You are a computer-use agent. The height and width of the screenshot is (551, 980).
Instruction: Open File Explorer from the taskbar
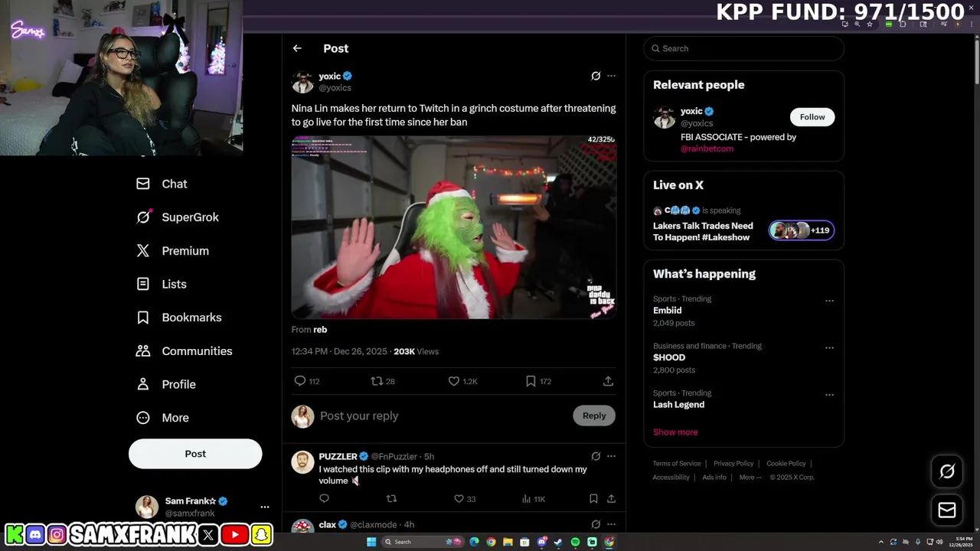508,542
